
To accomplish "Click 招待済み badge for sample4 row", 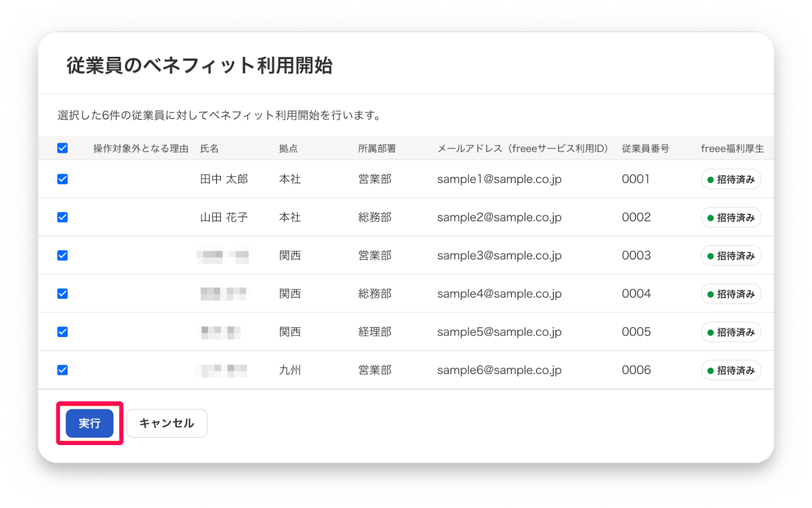I will coord(731,294).
